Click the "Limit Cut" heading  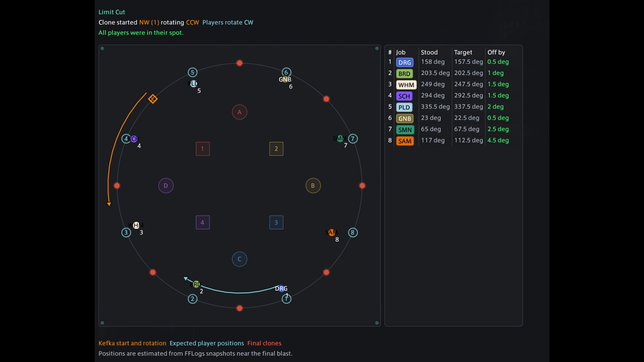[x=112, y=12]
